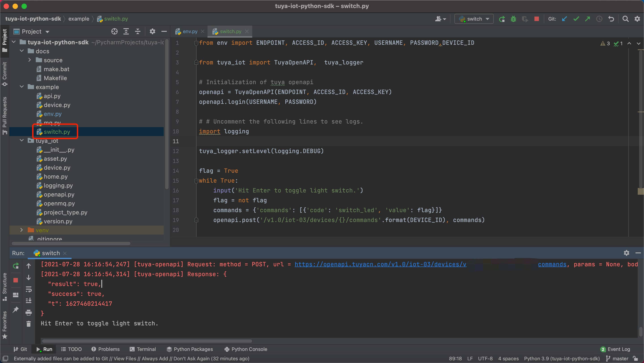This screenshot has width=644, height=363.
Task: Push commits with the green arrow icon
Action: tap(587, 19)
